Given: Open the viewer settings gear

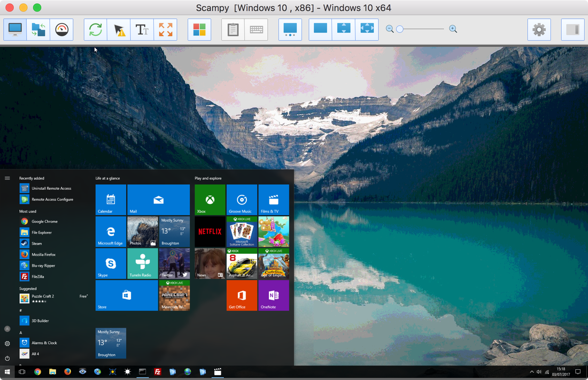Looking at the screenshot, I should click(x=539, y=29).
